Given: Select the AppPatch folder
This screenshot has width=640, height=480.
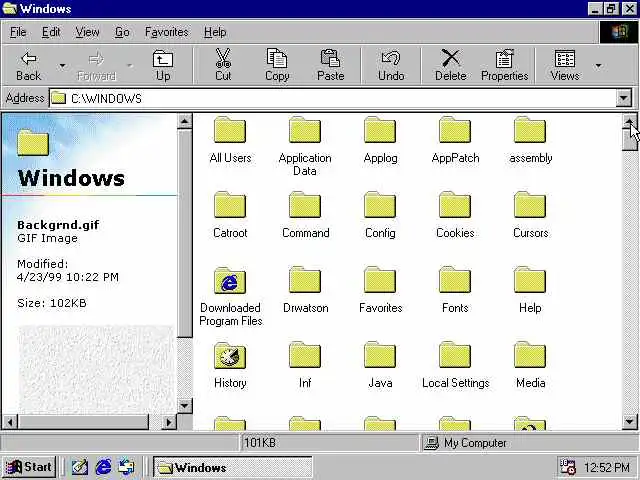Looking at the screenshot, I should [455, 140].
